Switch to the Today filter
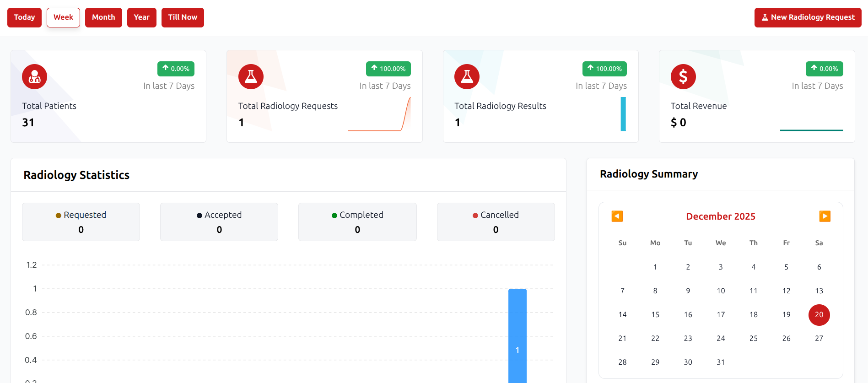This screenshot has width=868, height=383. (x=24, y=17)
